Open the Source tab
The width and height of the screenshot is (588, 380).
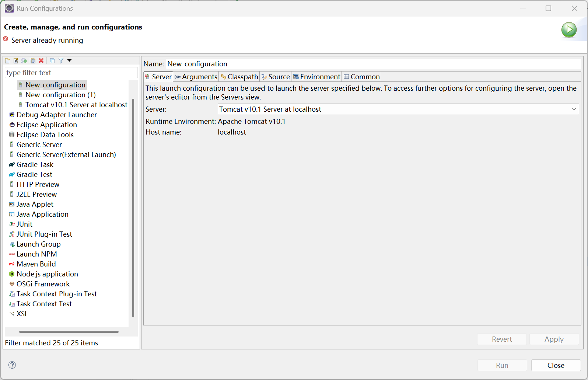pyautogui.click(x=276, y=77)
